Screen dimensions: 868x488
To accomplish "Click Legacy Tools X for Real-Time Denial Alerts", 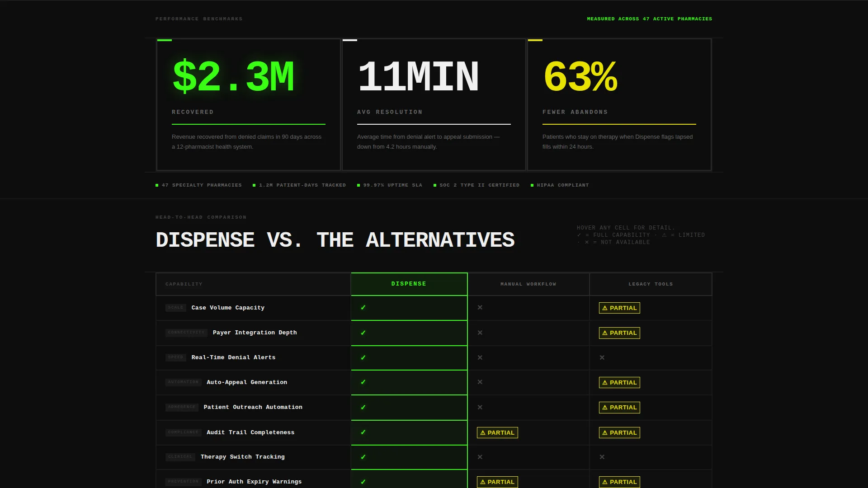I will point(602,357).
